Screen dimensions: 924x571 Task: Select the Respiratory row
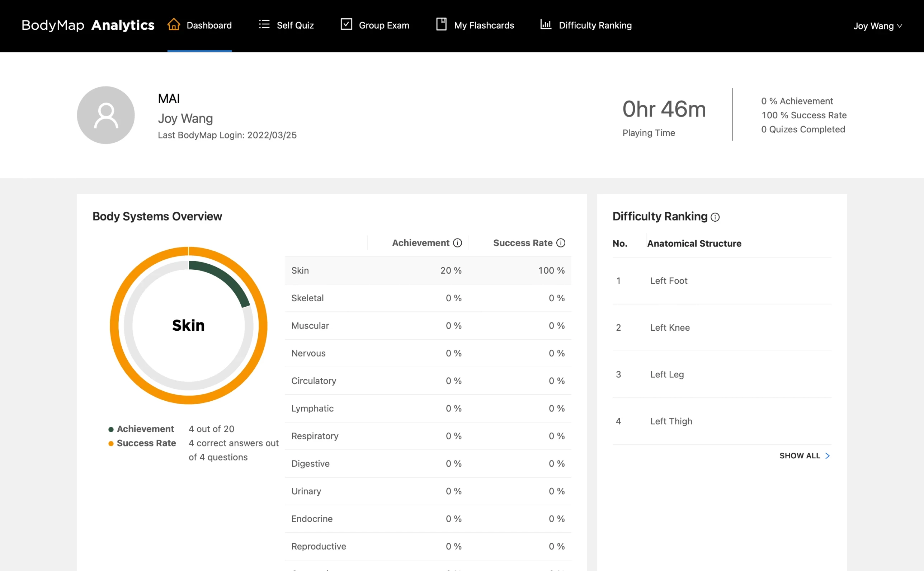tap(428, 436)
